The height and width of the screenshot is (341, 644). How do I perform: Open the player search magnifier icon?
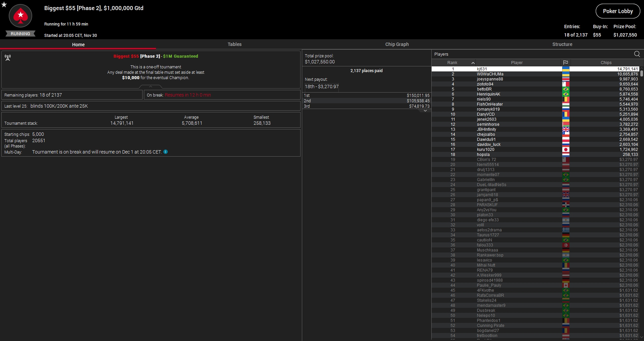[x=637, y=54]
